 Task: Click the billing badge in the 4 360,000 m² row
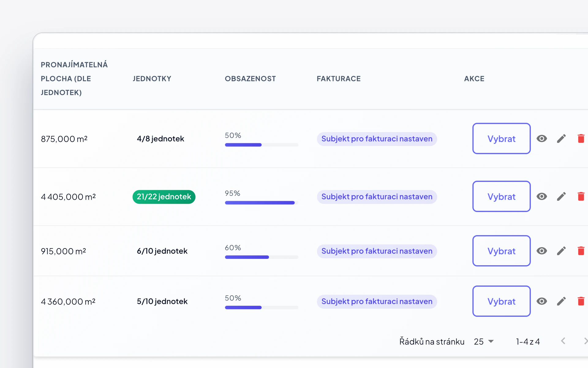[377, 301]
